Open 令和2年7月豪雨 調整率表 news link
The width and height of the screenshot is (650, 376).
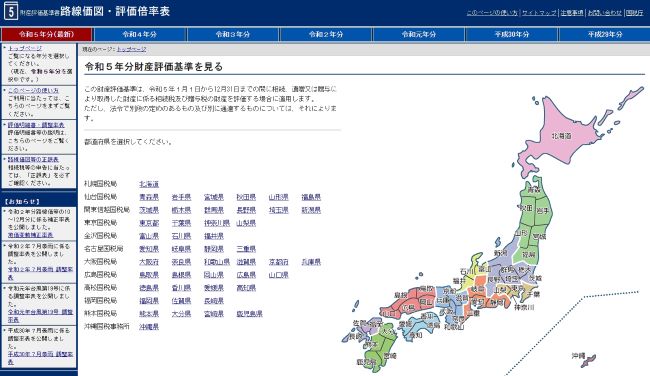point(40,273)
